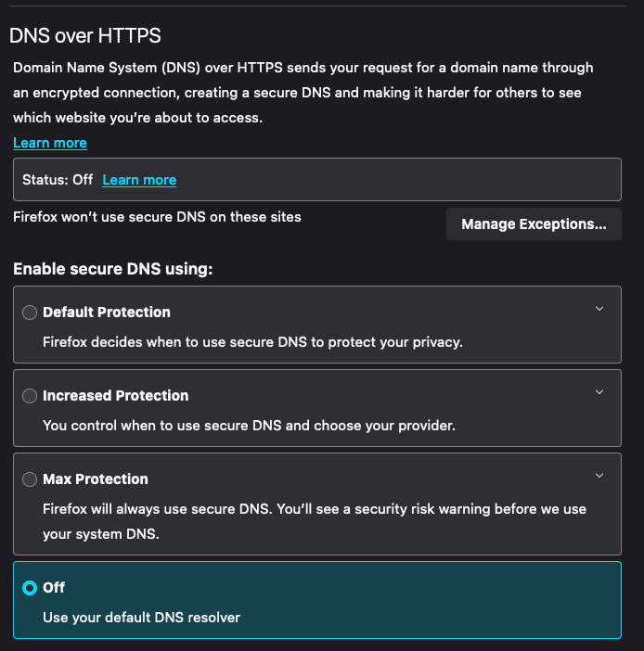The width and height of the screenshot is (644, 651).
Task: Choose the Max Protection radio button
Action: tap(30, 479)
